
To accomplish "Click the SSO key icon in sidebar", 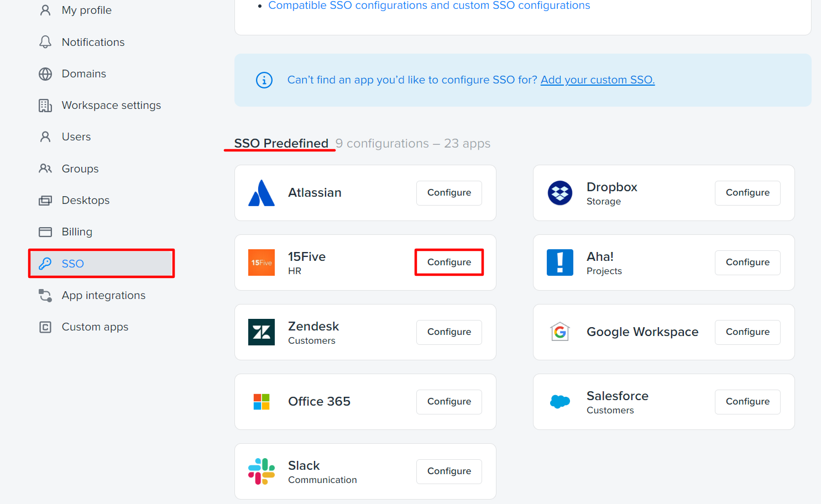I will [x=45, y=264].
